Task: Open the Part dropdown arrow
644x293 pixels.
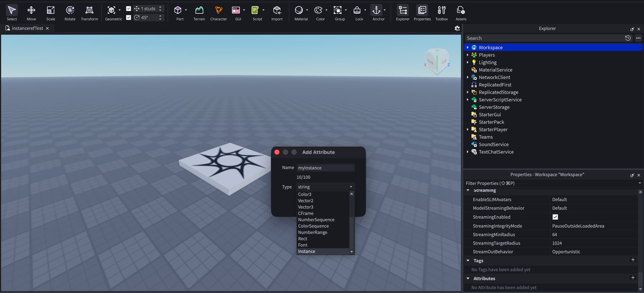Action: click(x=186, y=10)
